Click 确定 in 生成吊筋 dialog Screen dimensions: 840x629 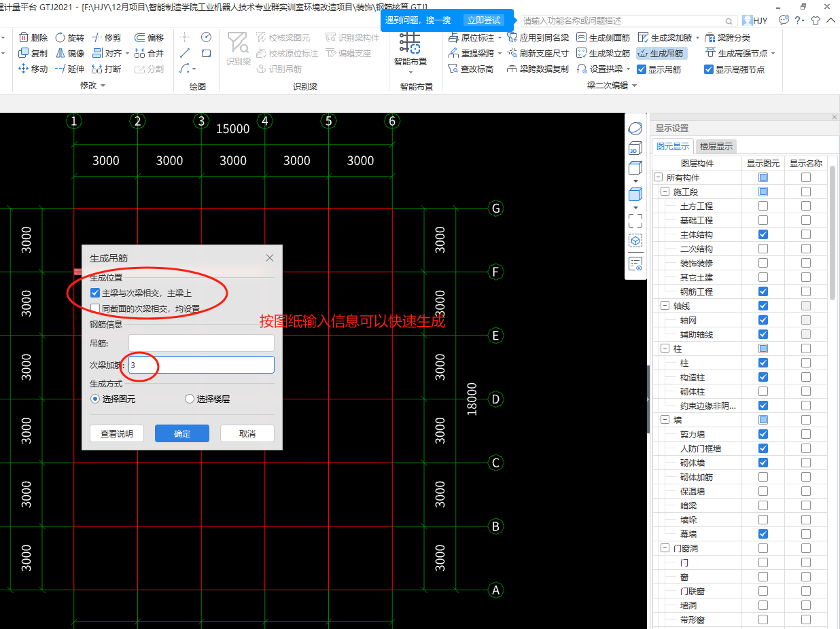click(182, 433)
